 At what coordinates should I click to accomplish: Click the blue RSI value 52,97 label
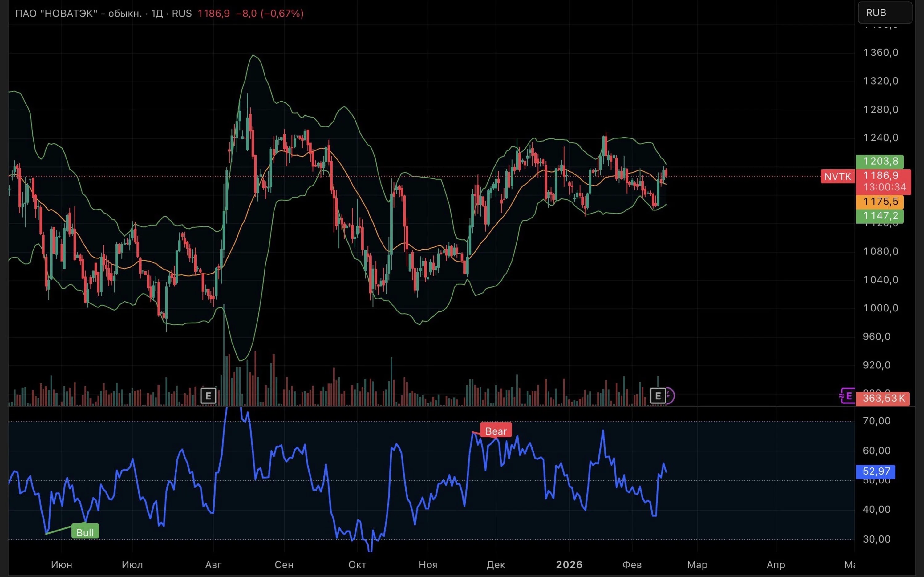click(876, 471)
